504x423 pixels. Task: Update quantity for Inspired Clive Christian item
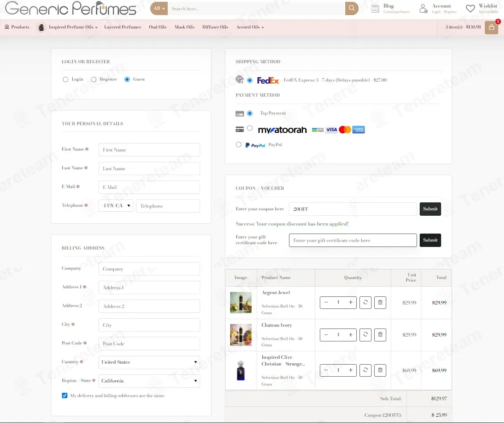pos(365,370)
